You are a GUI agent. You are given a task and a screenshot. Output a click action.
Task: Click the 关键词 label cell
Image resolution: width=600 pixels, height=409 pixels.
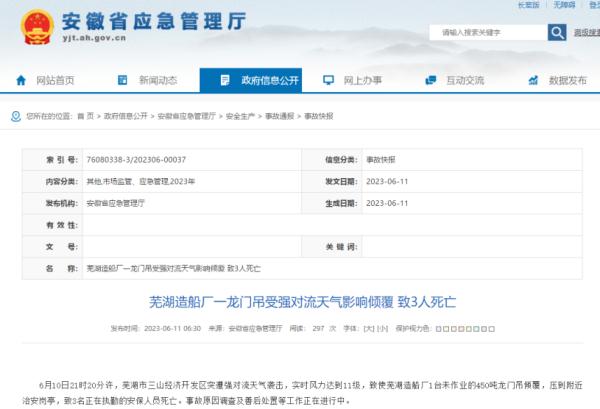[332, 247]
